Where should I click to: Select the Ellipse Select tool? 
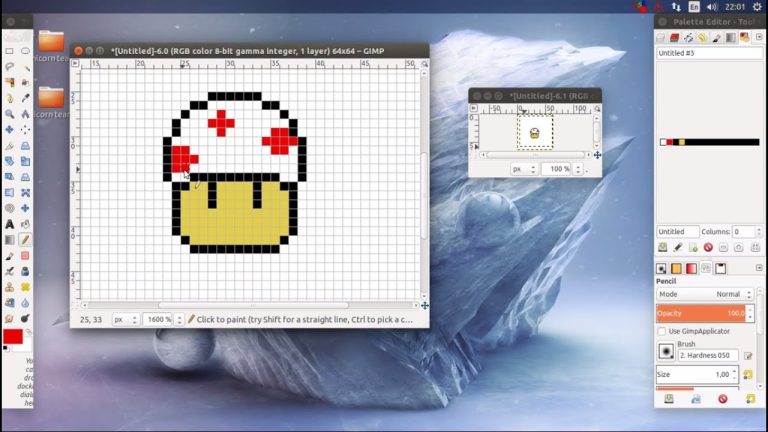coord(25,51)
